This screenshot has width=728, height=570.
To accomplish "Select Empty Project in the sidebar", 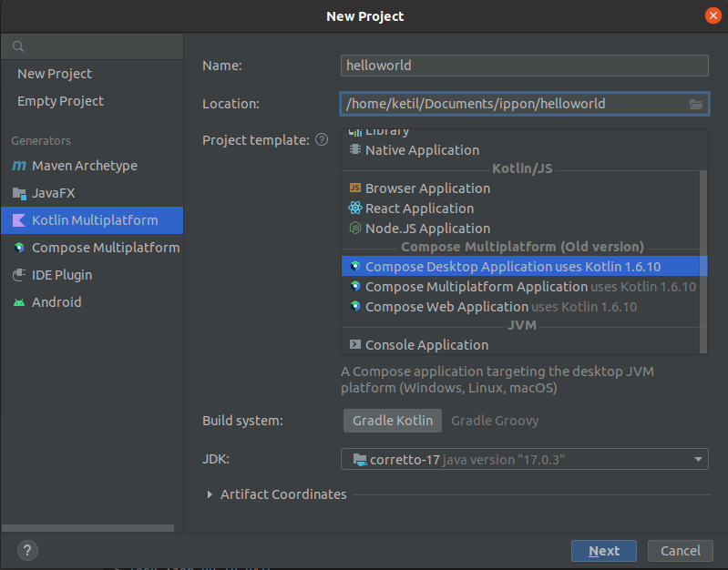I will 60,101.
